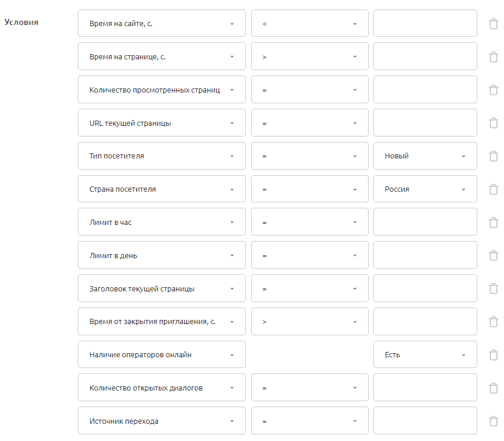Image resolution: width=504 pixels, height=441 pixels.
Task: Remove the 'Время на странице, с.' condition
Action: click(493, 57)
